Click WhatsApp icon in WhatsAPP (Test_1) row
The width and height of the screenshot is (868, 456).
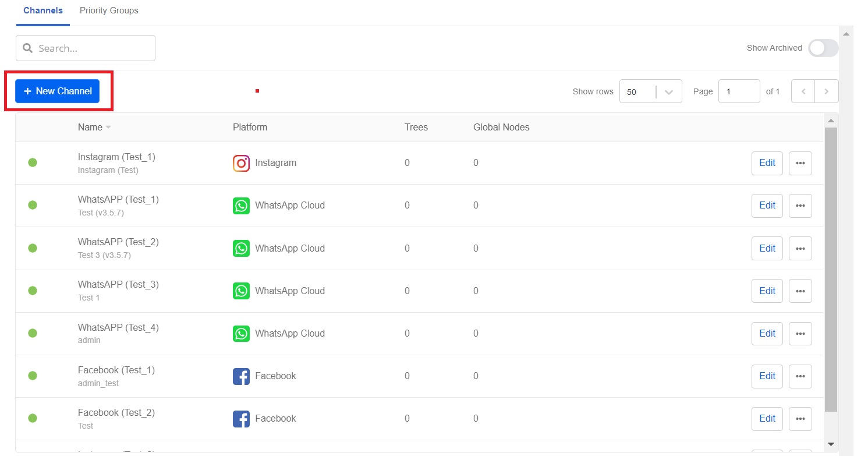click(241, 206)
